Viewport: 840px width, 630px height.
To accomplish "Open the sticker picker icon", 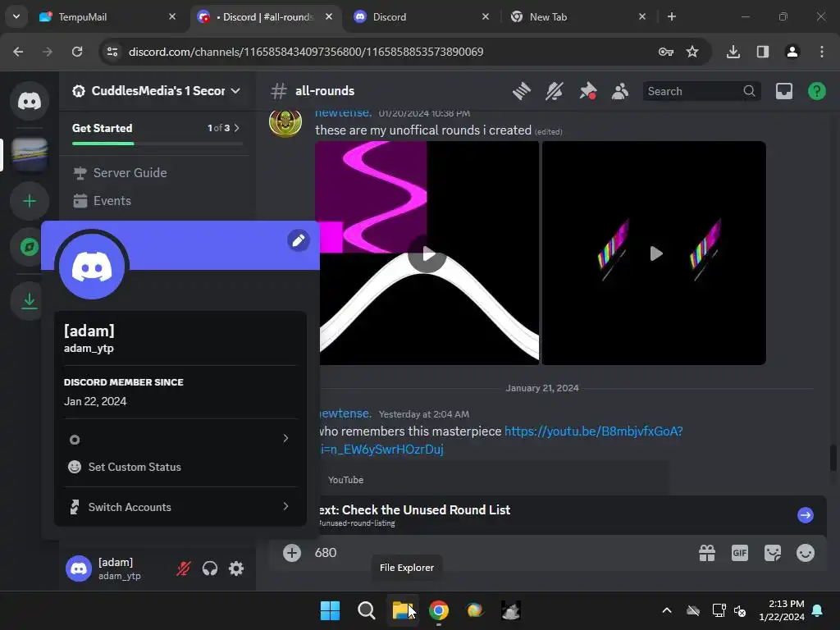I will pyautogui.click(x=773, y=553).
